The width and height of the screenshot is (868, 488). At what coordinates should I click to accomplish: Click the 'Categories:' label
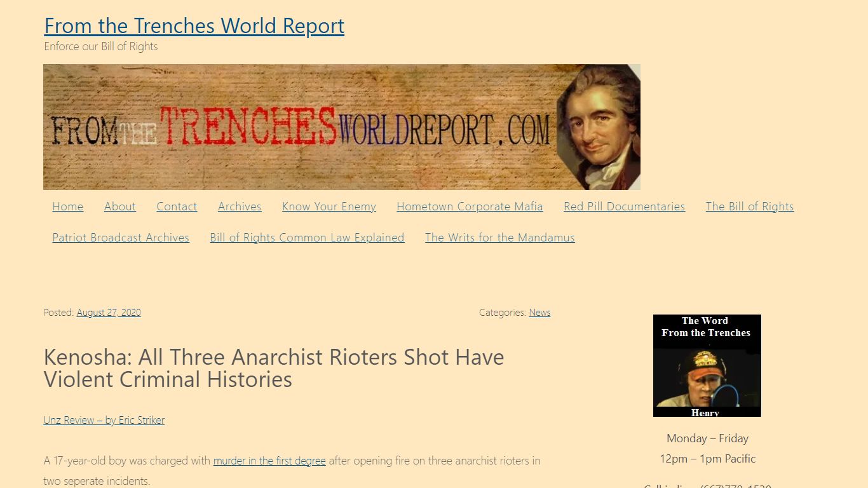503,313
